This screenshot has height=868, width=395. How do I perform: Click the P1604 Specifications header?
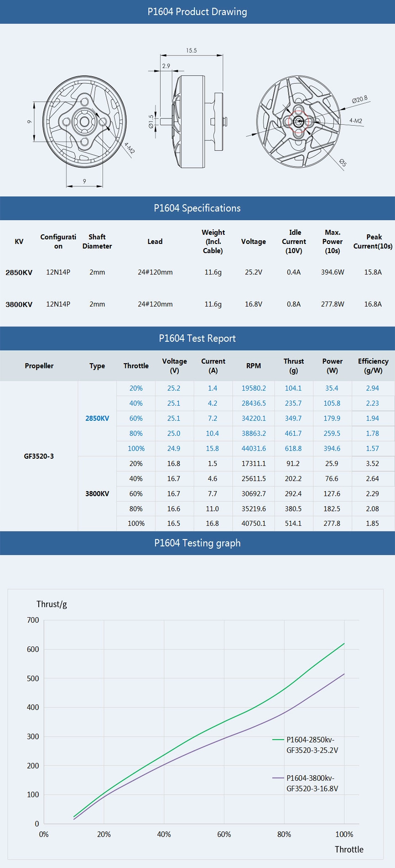197,208
